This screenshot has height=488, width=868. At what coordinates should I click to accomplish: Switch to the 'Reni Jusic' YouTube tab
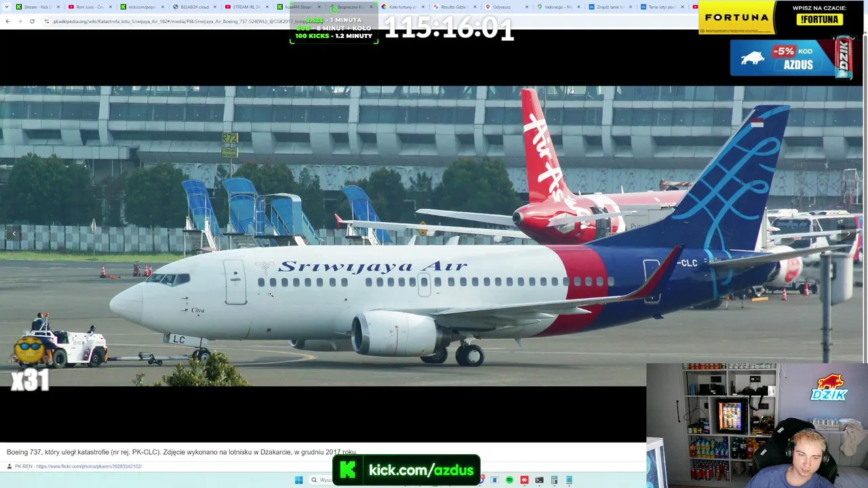point(90,7)
